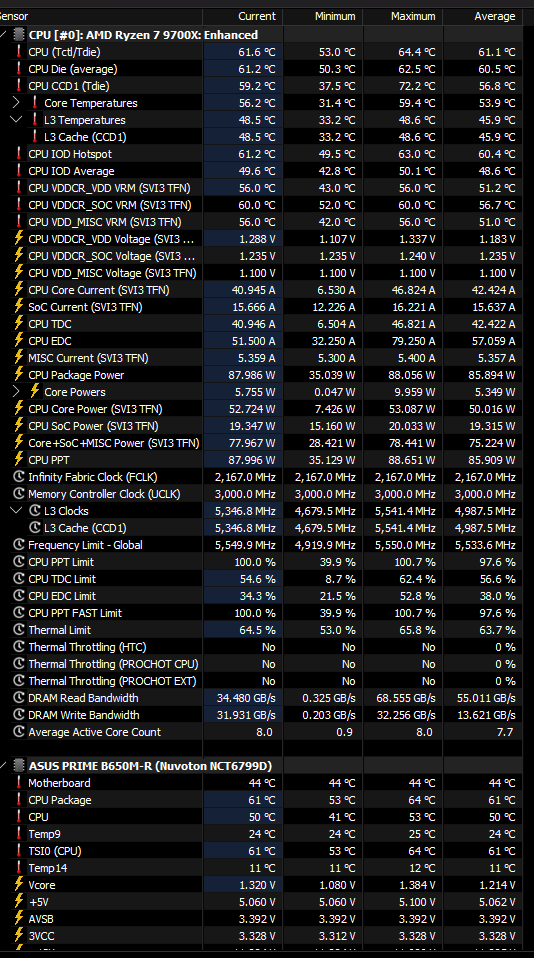Select the Thermal Throttling (HTC) row
The image size is (534, 958).
click(262, 647)
